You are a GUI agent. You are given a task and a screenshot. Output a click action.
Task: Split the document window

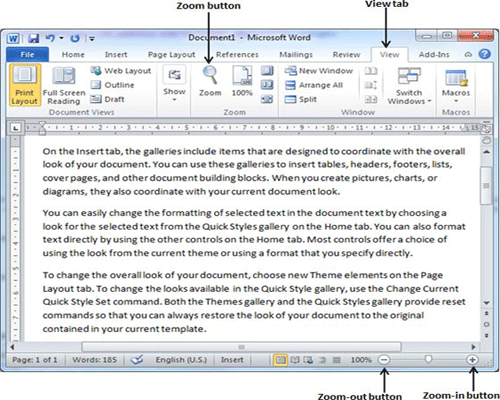click(x=301, y=99)
